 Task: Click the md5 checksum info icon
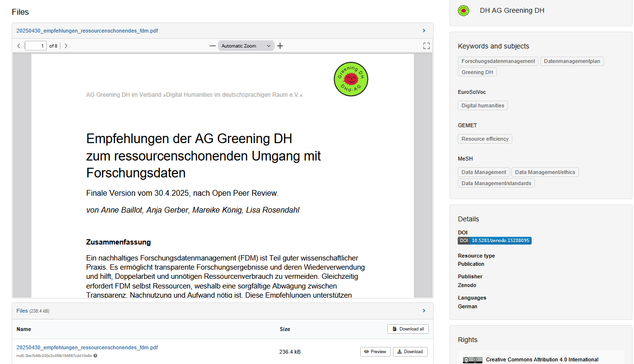tap(95, 356)
